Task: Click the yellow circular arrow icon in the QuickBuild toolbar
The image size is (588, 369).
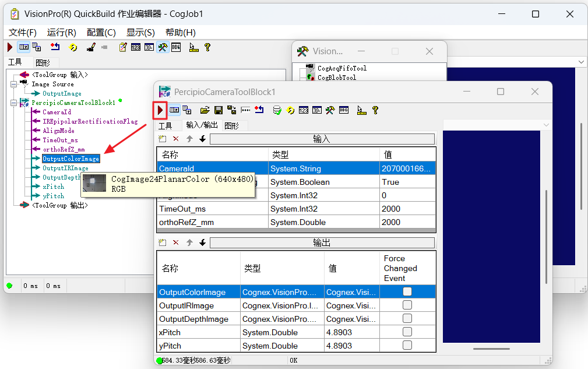Action: (x=73, y=47)
